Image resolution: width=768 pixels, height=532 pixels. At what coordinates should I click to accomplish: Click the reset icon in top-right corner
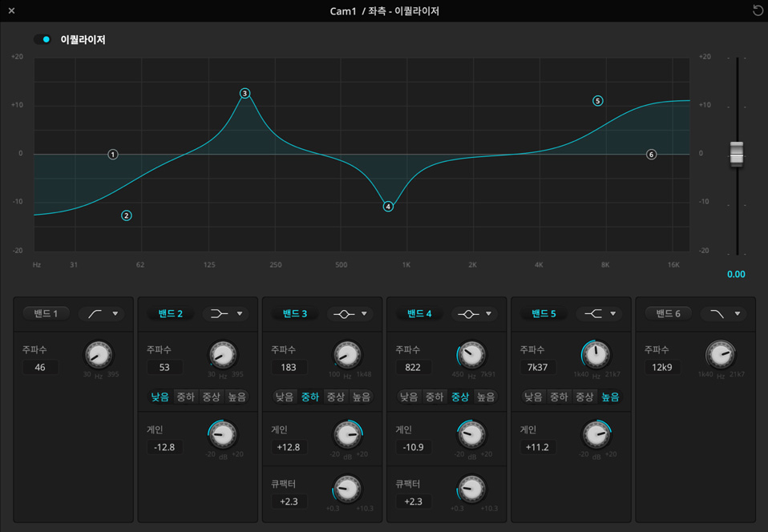[758, 10]
